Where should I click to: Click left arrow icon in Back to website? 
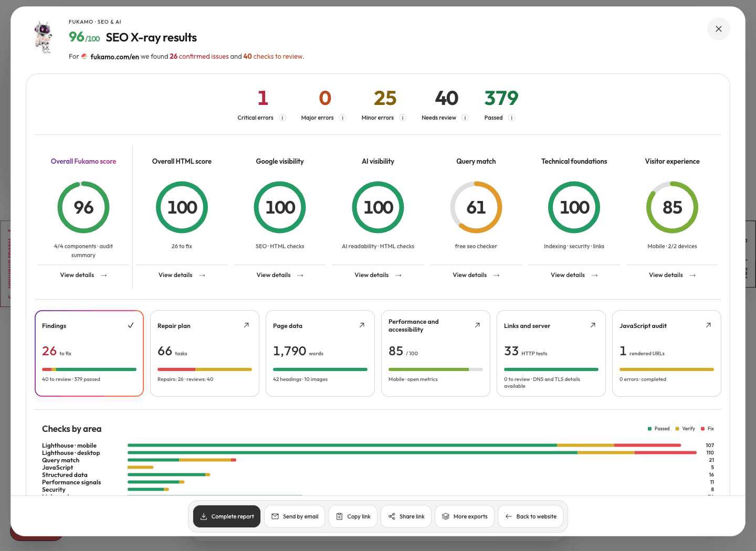click(x=509, y=516)
